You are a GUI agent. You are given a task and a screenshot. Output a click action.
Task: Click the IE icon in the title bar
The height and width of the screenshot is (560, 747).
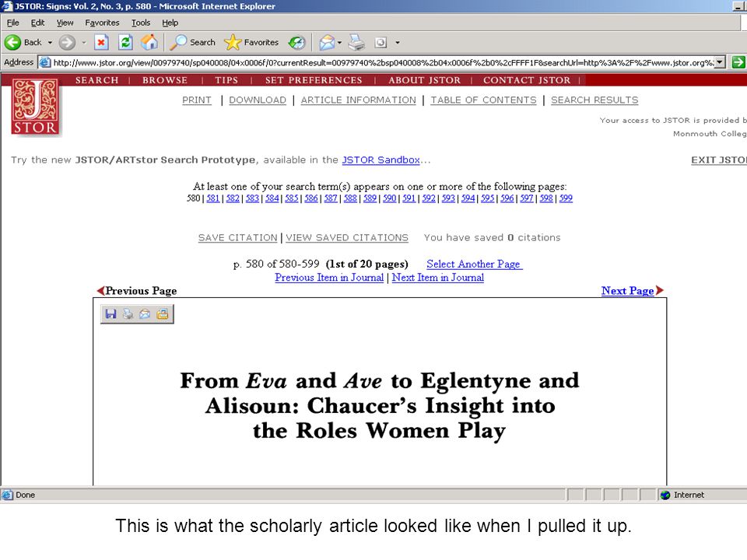(6, 5)
